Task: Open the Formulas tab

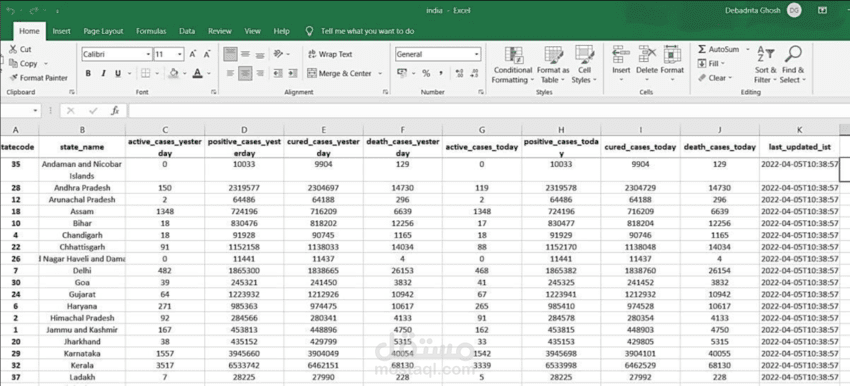Action: [151, 31]
